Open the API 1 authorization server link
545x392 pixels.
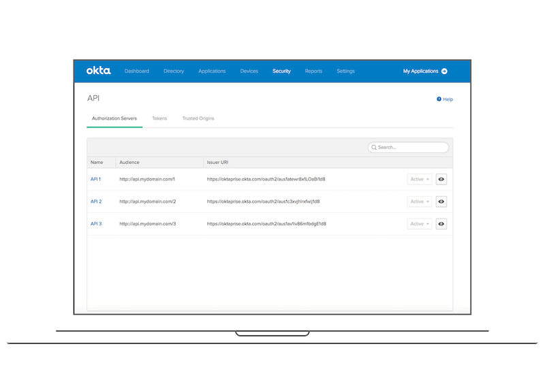(96, 180)
